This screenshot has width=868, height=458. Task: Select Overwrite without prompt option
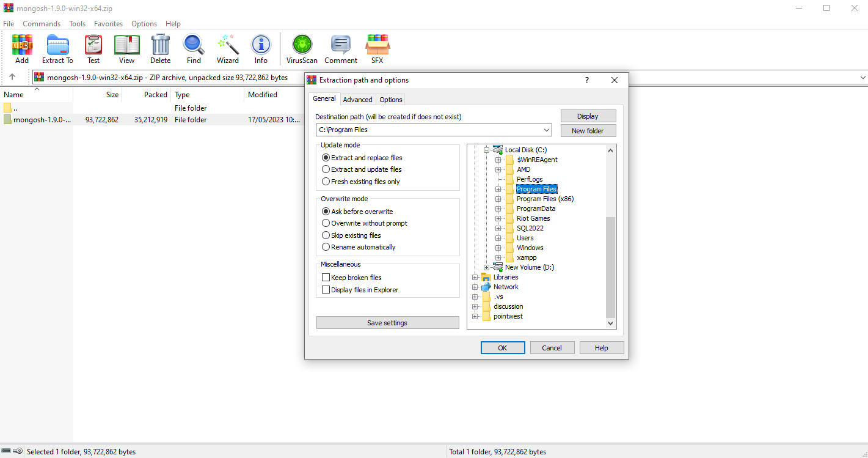[x=326, y=223]
